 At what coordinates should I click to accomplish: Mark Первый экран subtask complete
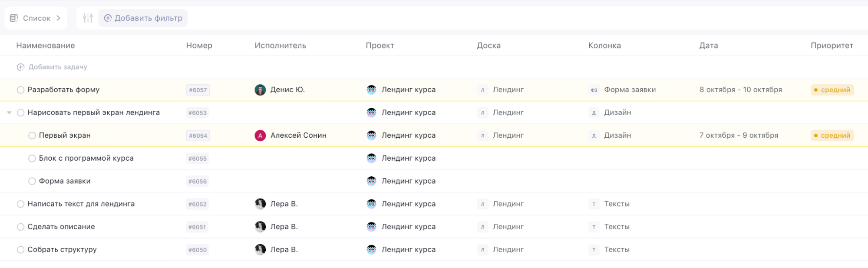(x=32, y=136)
